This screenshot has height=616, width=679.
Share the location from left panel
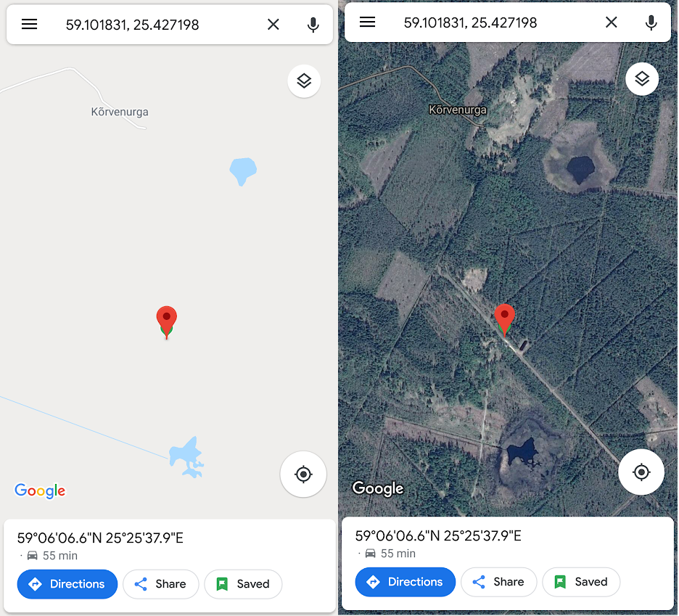pyautogui.click(x=160, y=584)
